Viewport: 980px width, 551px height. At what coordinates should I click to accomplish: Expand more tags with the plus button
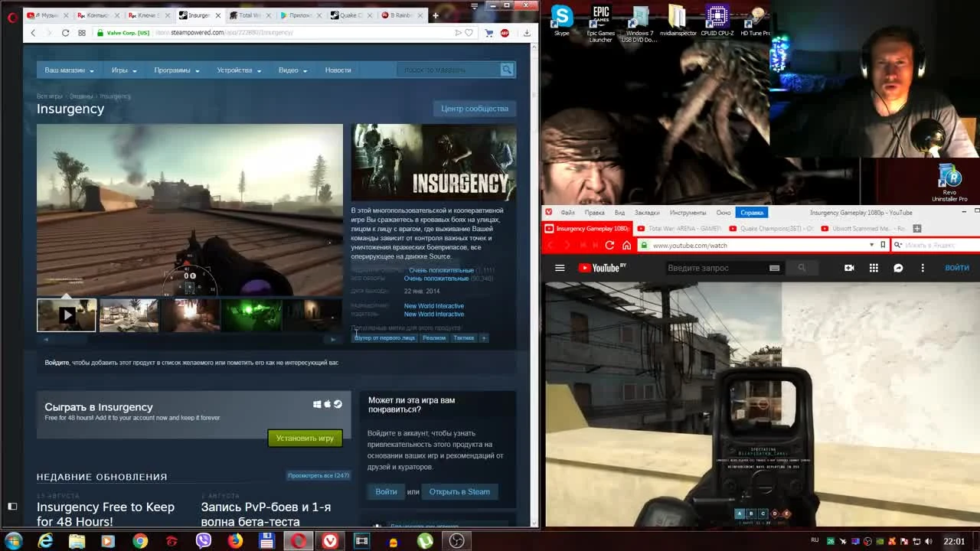pyautogui.click(x=483, y=337)
